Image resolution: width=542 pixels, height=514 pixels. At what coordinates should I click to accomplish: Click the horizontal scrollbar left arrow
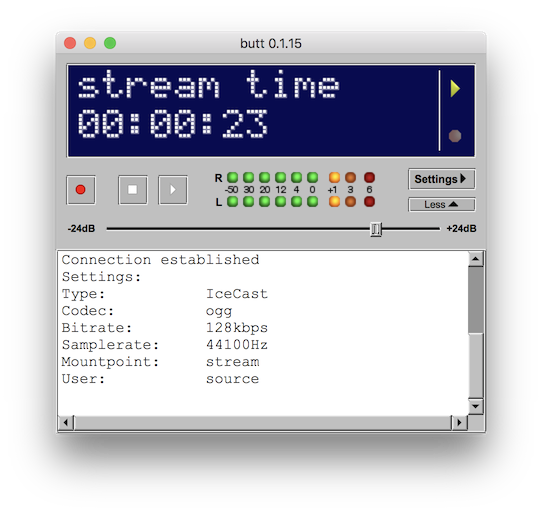66,422
